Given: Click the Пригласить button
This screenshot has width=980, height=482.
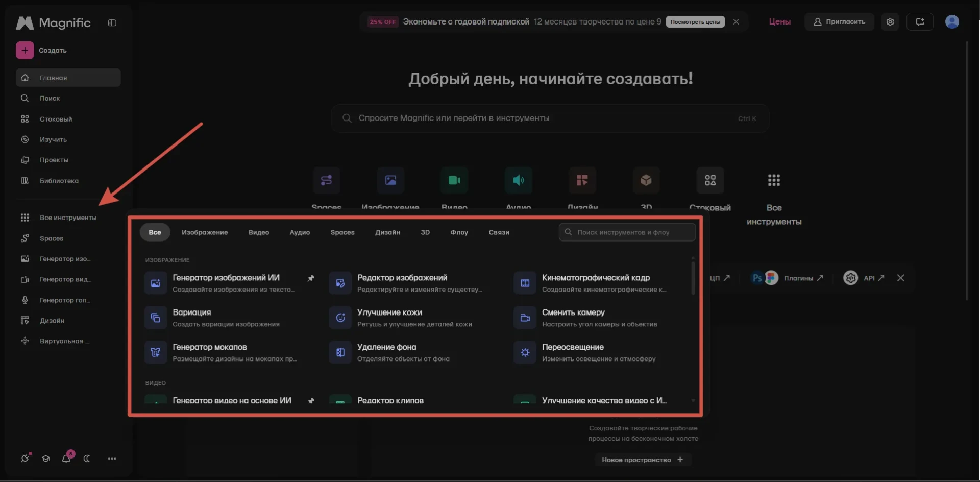Looking at the screenshot, I should click(839, 22).
